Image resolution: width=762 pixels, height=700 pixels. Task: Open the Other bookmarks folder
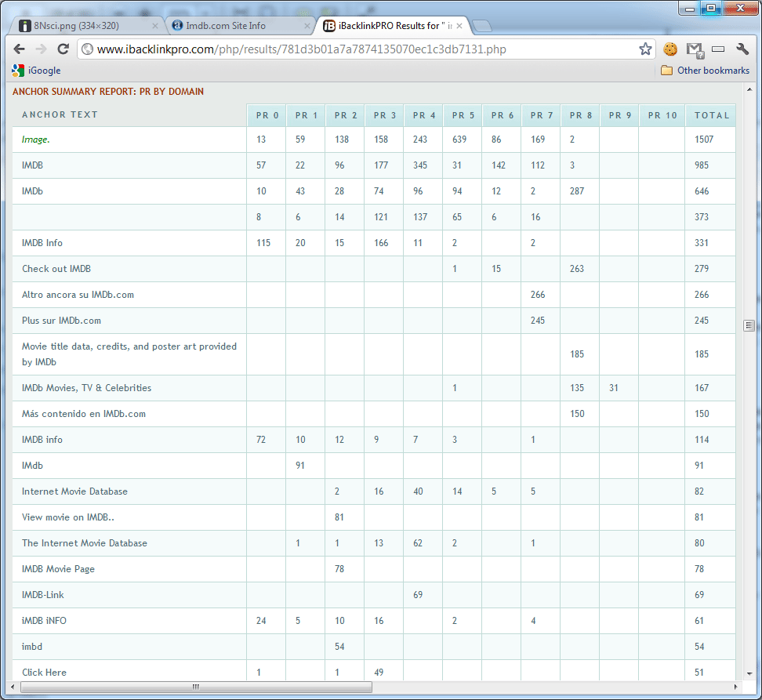(705, 71)
